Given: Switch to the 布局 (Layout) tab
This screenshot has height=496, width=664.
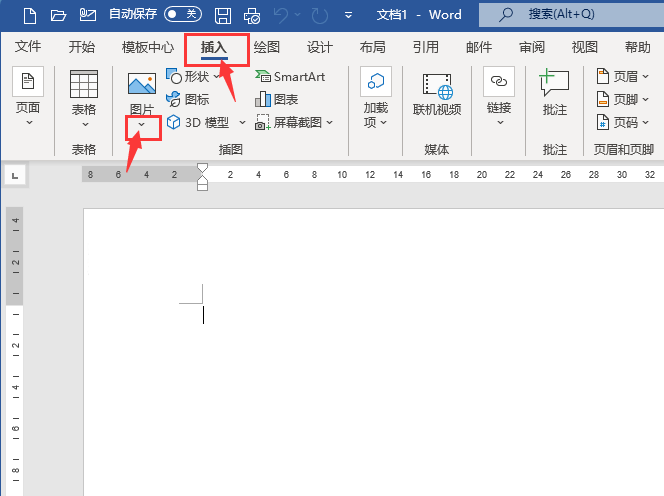Looking at the screenshot, I should (373, 47).
